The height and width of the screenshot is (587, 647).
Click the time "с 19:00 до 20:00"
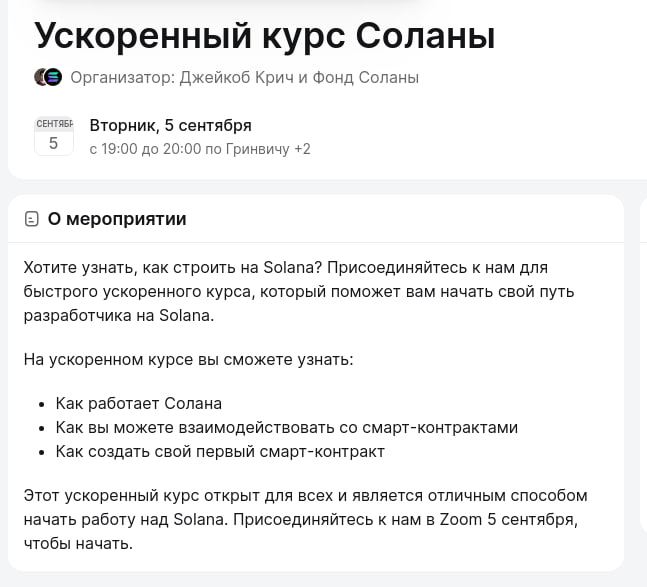144,149
